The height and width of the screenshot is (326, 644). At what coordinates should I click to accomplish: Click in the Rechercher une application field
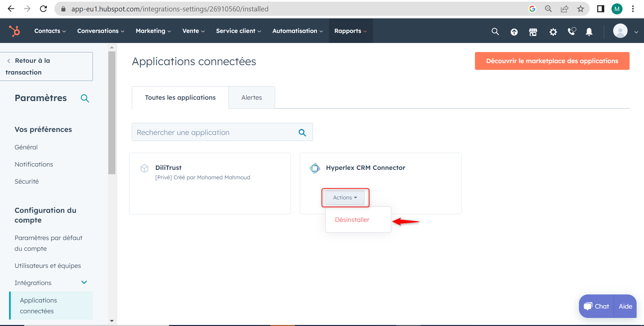pyautogui.click(x=222, y=132)
